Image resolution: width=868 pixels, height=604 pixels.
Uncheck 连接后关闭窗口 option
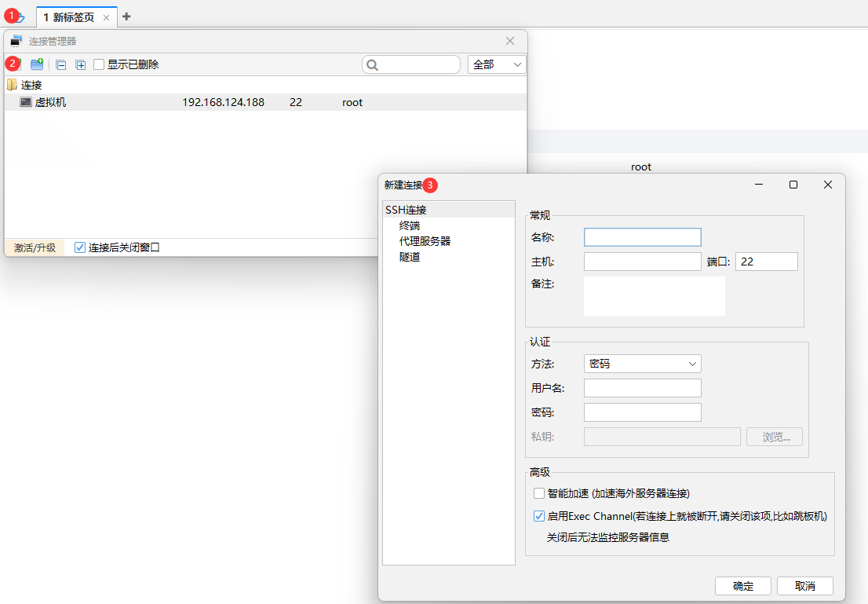coord(79,247)
